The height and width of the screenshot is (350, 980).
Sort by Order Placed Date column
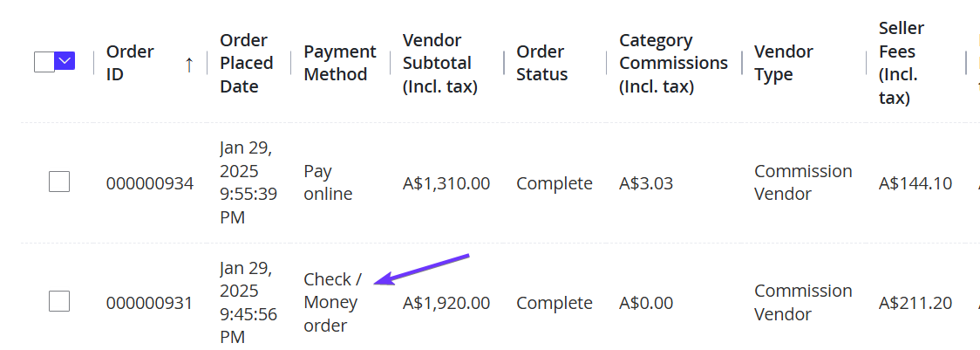point(246,63)
